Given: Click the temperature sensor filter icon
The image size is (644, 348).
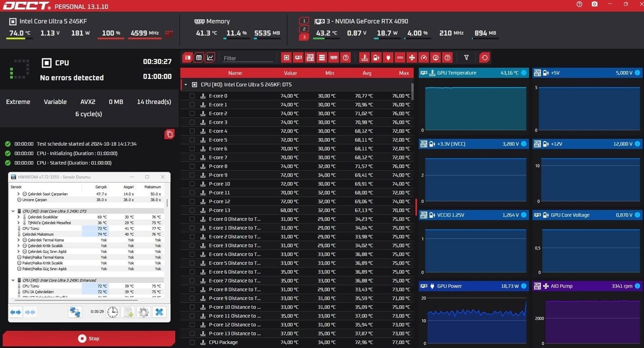Looking at the screenshot, I should pos(365,58).
